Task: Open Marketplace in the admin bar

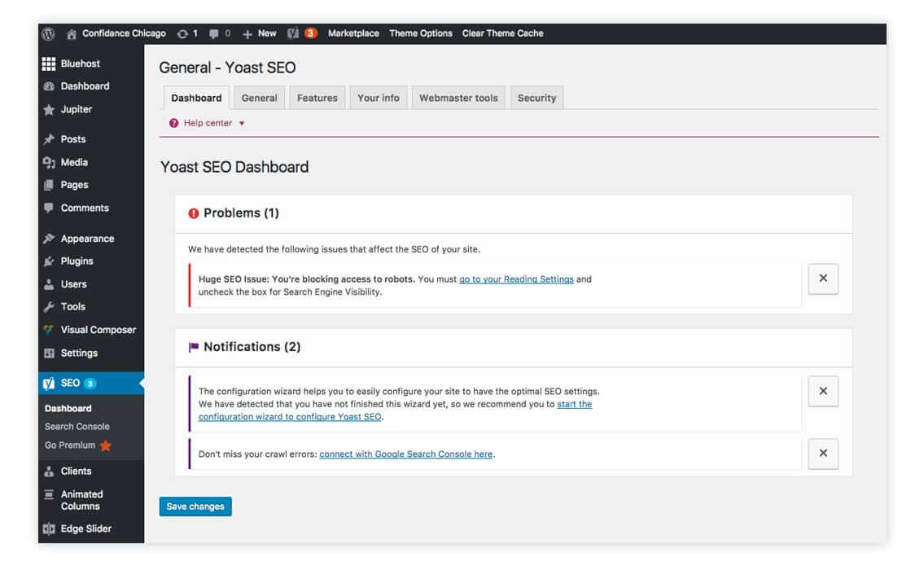Action: click(x=353, y=33)
